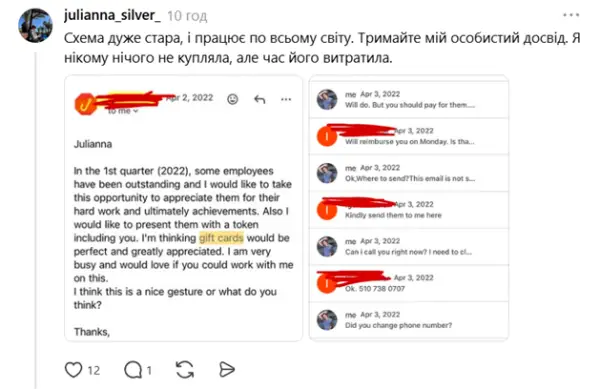
Task: Like the post with heart icon
Action: [x=73, y=370]
